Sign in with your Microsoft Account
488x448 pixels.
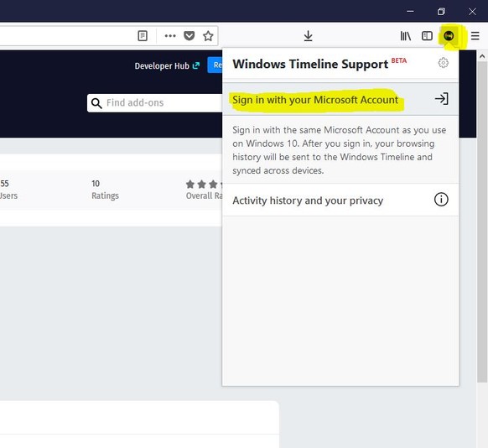(340, 99)
